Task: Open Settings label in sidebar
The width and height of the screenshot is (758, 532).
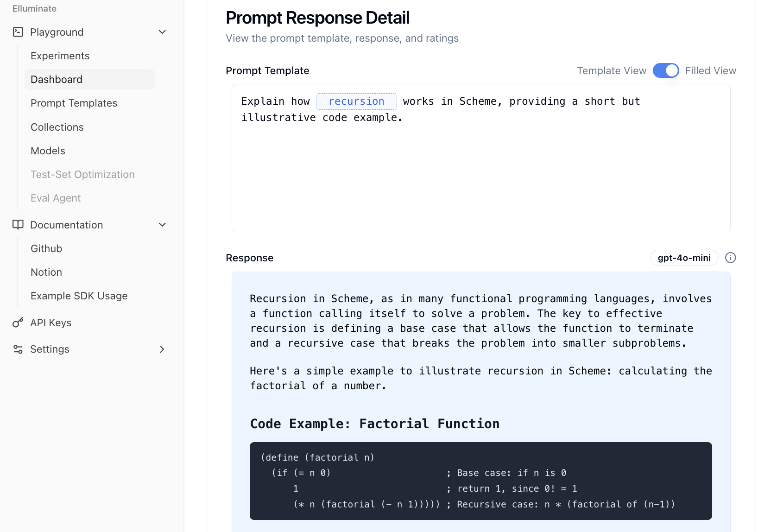Action: pyautogui.click(x=50, y=349)
